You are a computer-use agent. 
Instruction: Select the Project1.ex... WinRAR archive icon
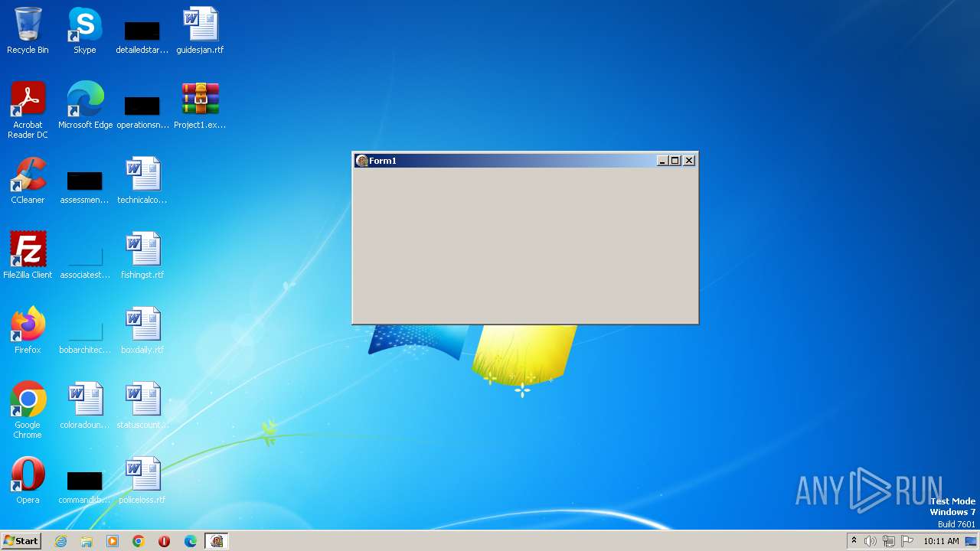pyautogui.click(x=200, y=106)
